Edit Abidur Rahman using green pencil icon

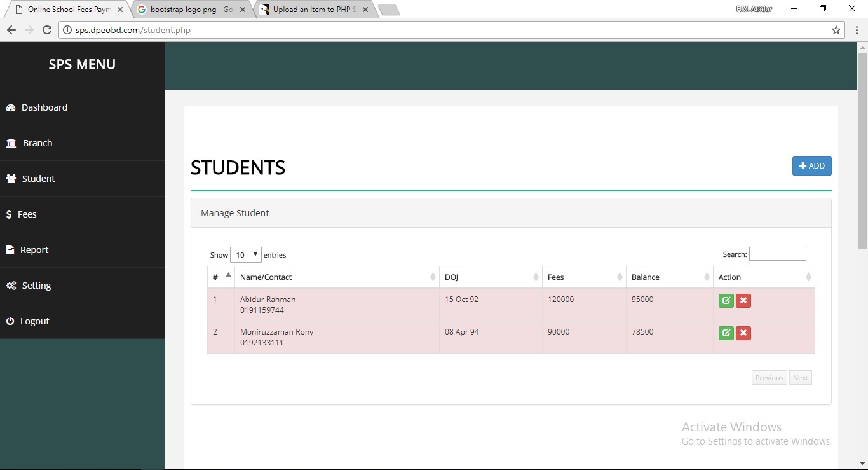726,301
